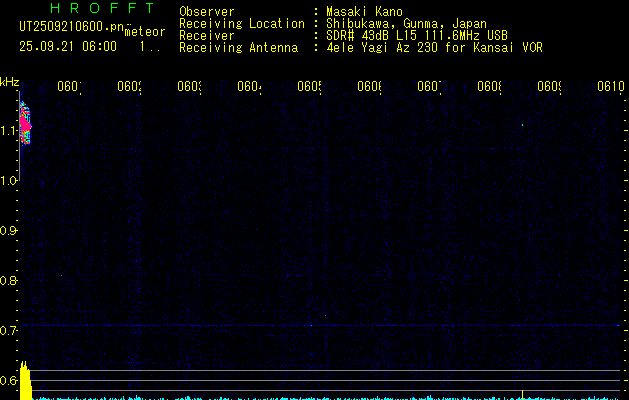Click the 0.6 kHz frequency tick
This screenshot has width=629, height=400.
point(10,381)
